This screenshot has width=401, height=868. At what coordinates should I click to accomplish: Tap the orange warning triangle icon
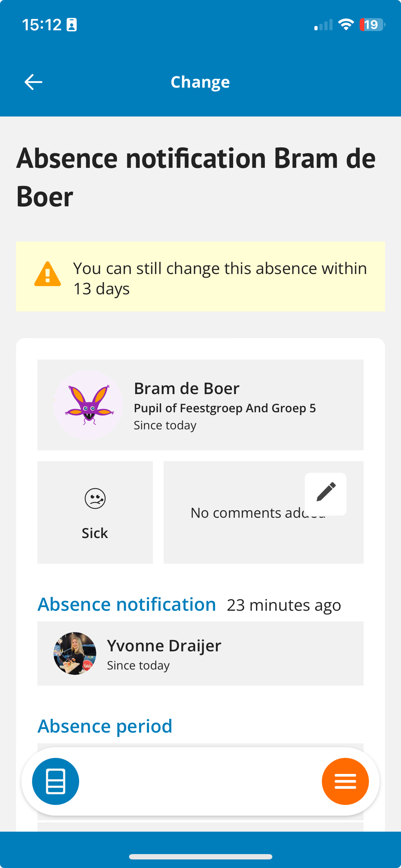click(x=47, y=274)
